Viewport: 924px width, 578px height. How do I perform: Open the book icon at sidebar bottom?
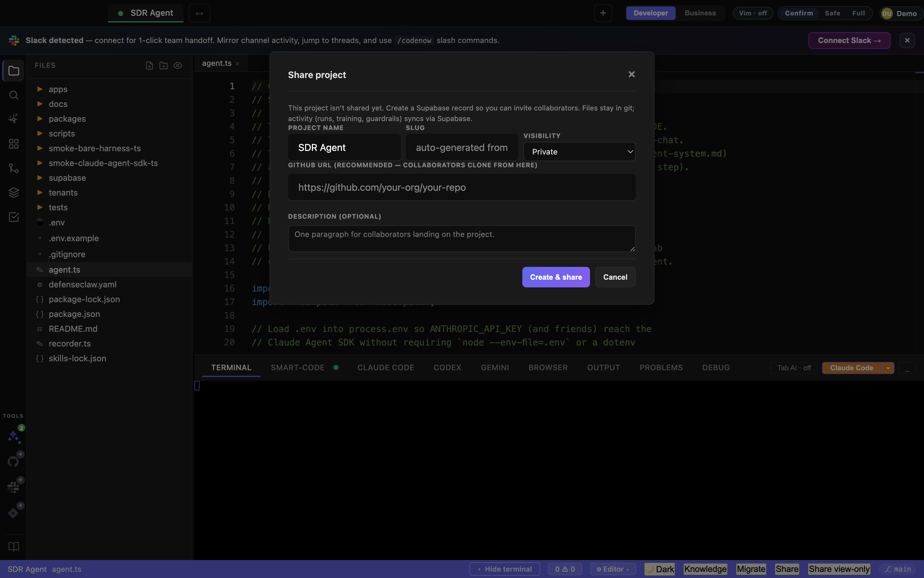pyautogui.click(x=13, y=547)
